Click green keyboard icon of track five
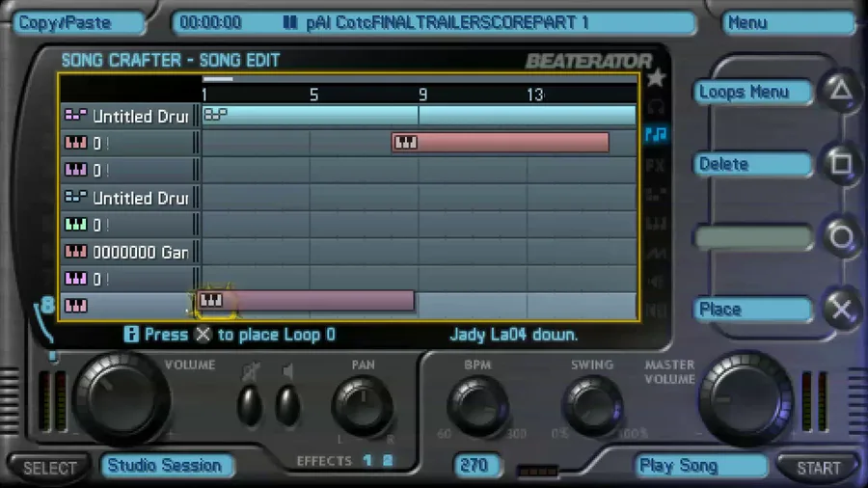 (x=76, y=225)
